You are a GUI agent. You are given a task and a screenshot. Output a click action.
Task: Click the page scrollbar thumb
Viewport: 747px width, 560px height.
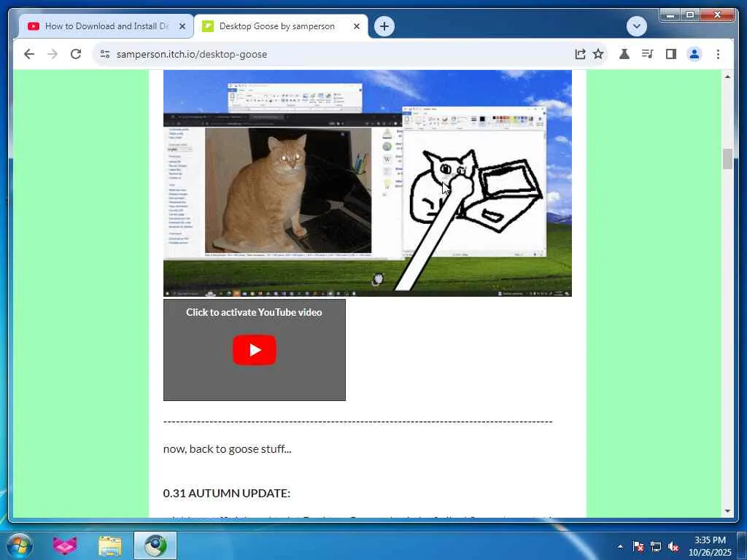click(727, 159)
